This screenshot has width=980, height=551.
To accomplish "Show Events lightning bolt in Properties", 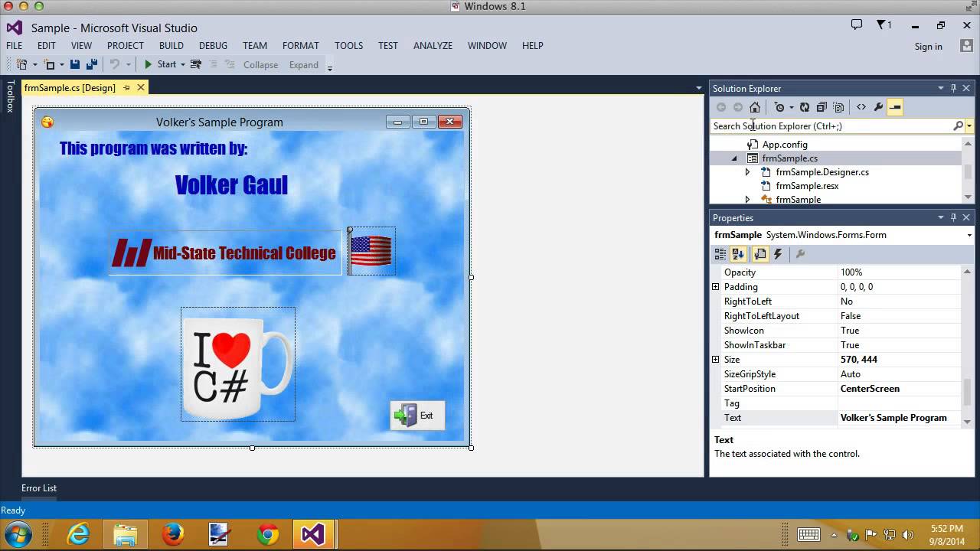I will point(778,254).
